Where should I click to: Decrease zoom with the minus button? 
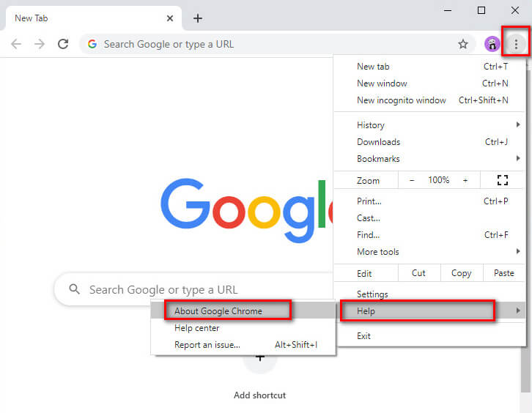(412, 180)
